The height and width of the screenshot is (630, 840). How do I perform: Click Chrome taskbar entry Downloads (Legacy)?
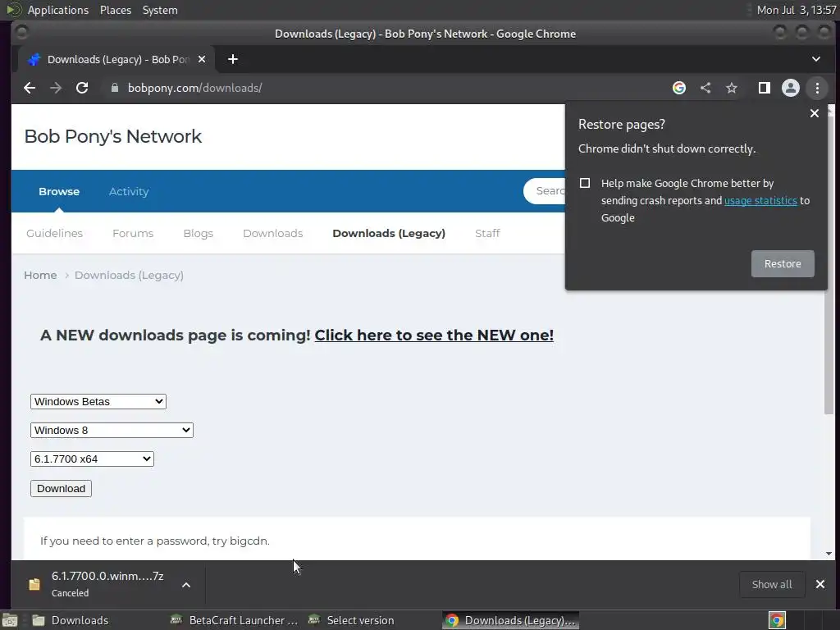[511, 620]
